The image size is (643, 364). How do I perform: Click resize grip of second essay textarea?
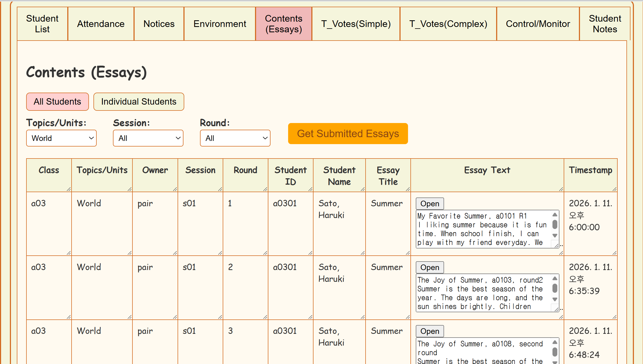point(556,309)
